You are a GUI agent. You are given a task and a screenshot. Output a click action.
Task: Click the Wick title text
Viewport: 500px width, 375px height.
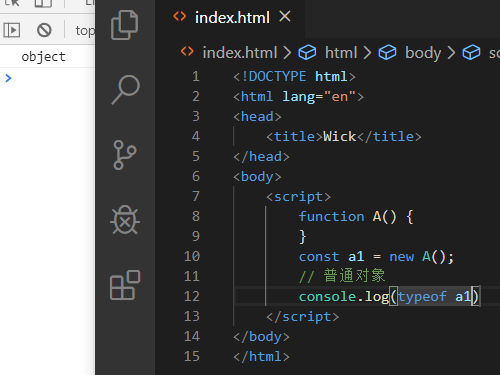coord(340,137)
